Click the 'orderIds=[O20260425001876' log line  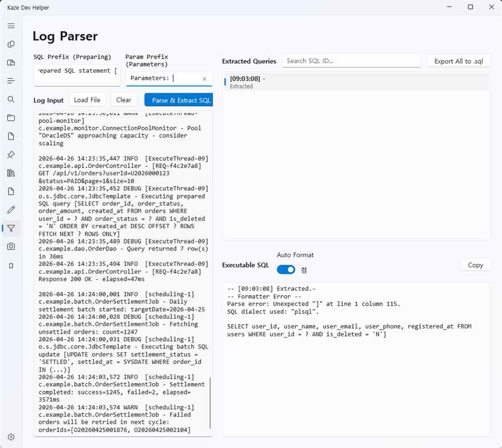pos(114,430)
